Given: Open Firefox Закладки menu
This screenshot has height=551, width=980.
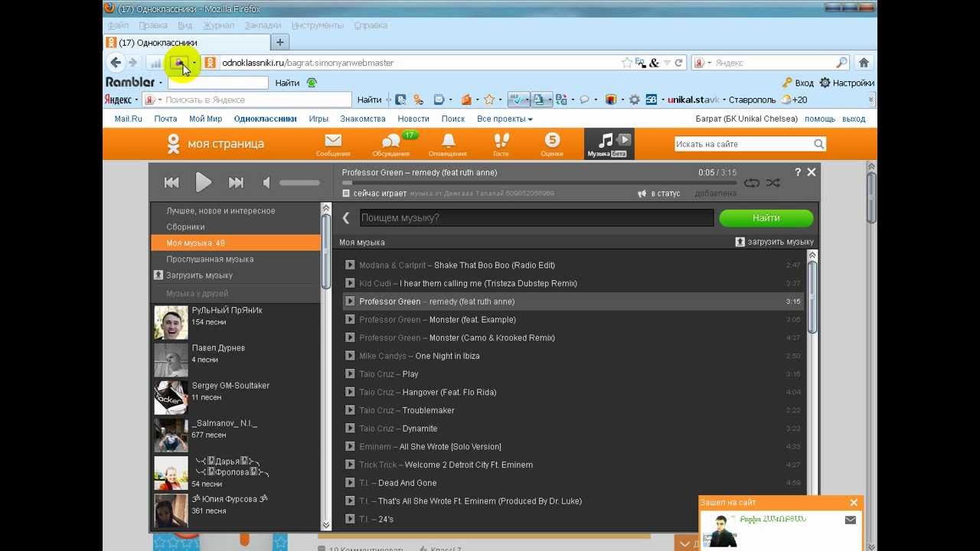Looking at the screenshot, I should 263,25.
